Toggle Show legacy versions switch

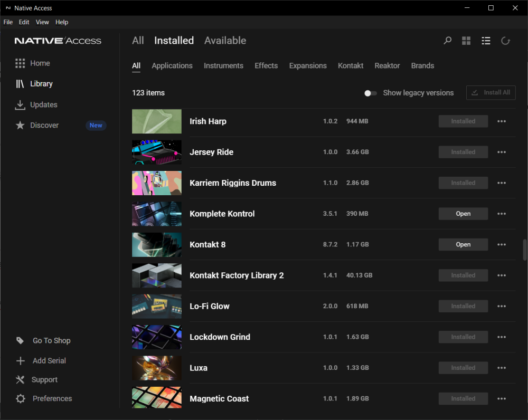pos(371,93)
